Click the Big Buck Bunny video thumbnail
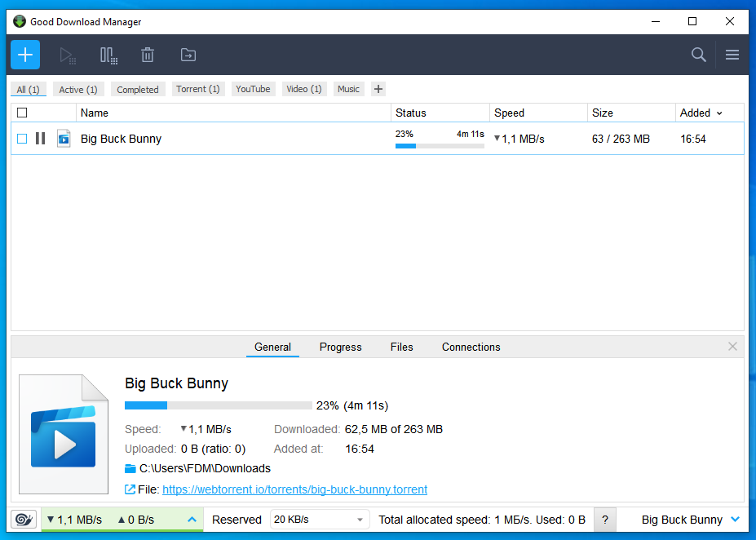 pos(64,433)
